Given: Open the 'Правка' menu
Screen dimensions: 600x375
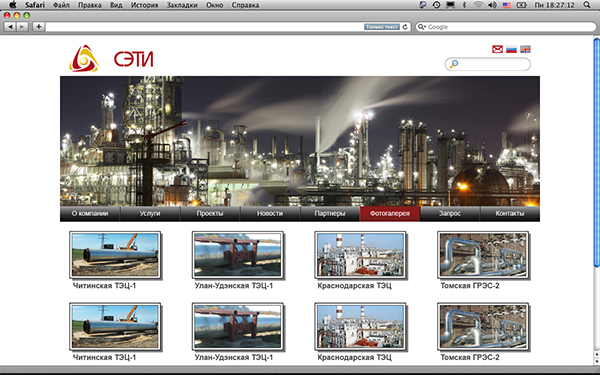Looking at the screenshot, I should [x=90, y=5].
